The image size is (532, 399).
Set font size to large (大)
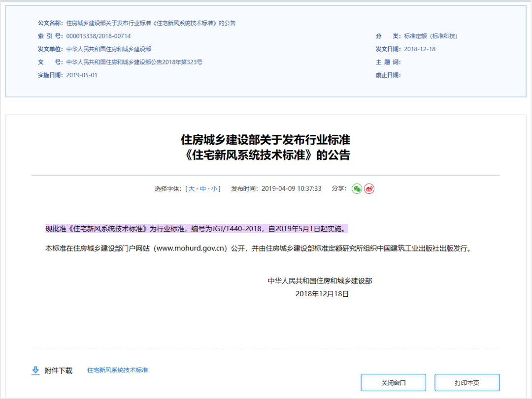[x=192, y=189]
